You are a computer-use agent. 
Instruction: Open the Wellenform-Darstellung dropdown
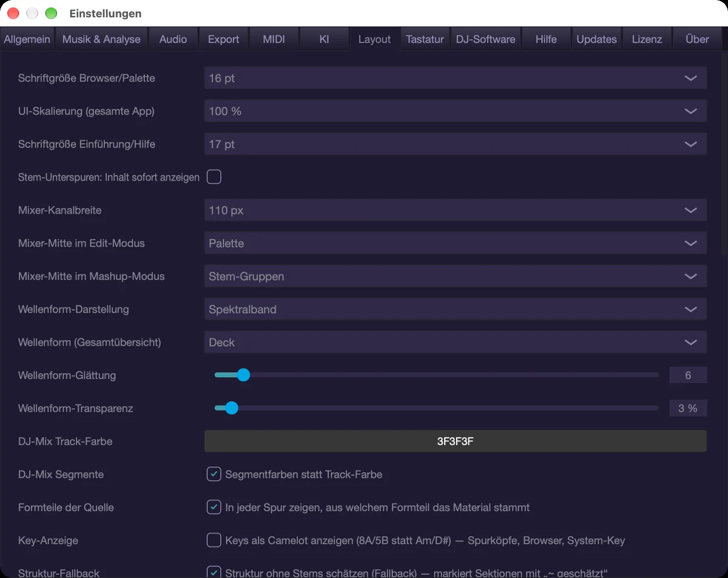(x=455, y=309)
